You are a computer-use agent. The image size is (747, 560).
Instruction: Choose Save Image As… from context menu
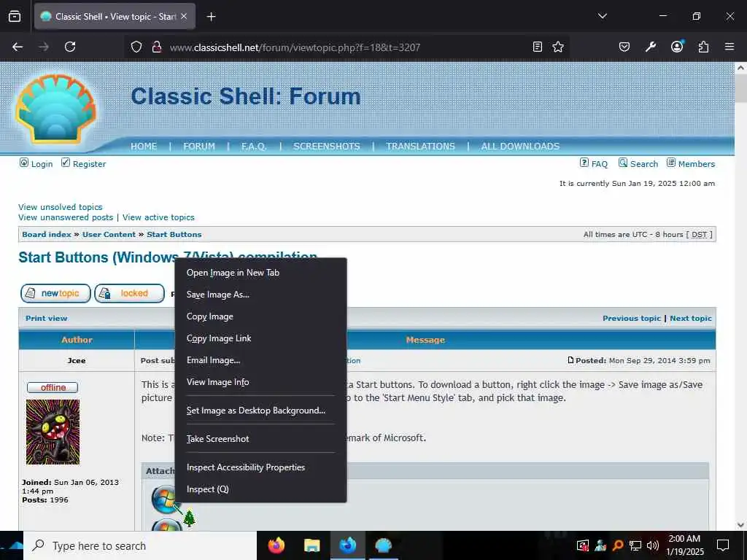[x=260, y=295]
